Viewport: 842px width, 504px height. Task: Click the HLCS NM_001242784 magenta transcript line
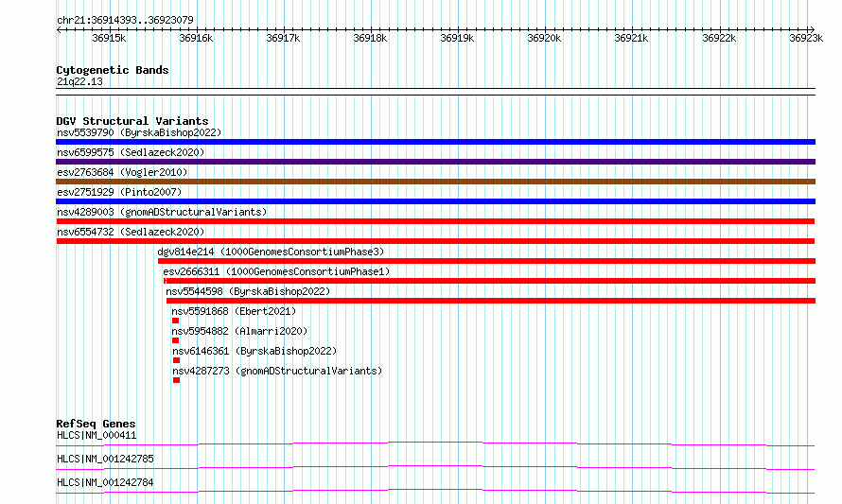[x=435, y=491]
